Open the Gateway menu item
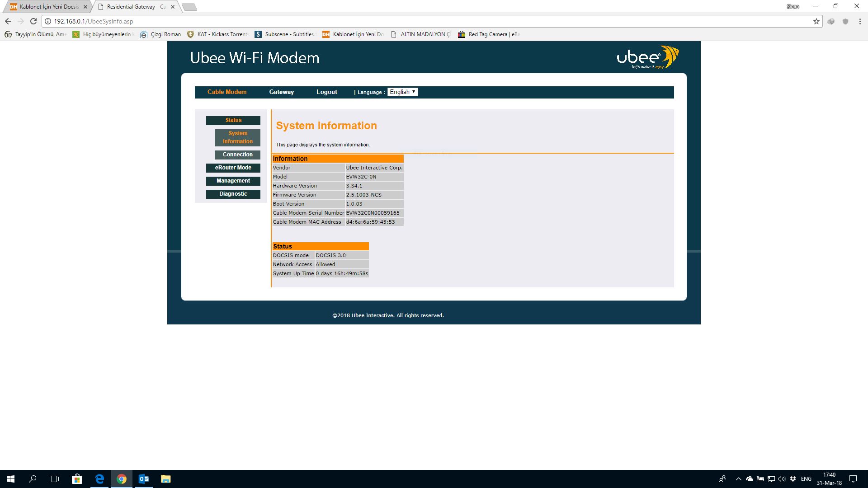Screen dimensions: 868x488 [x=282, y=92]
